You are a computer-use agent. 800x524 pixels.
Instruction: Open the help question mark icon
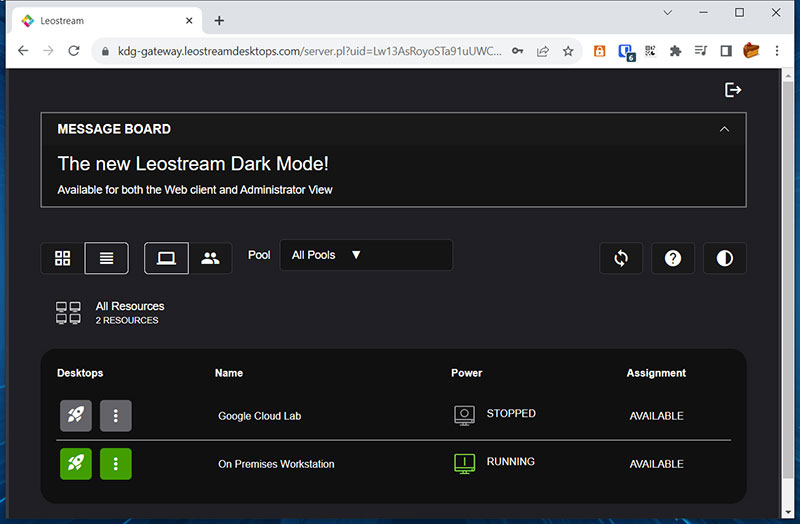tap(673, 258)
